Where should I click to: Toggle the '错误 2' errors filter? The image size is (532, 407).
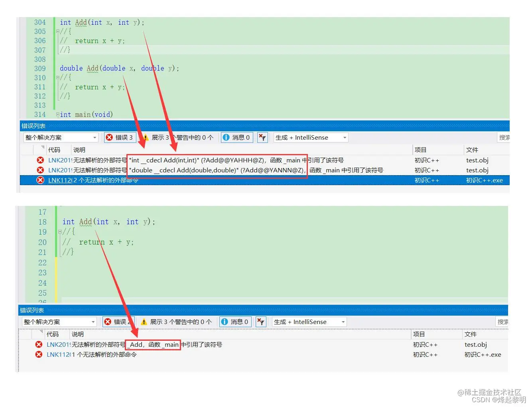(118, 322)
